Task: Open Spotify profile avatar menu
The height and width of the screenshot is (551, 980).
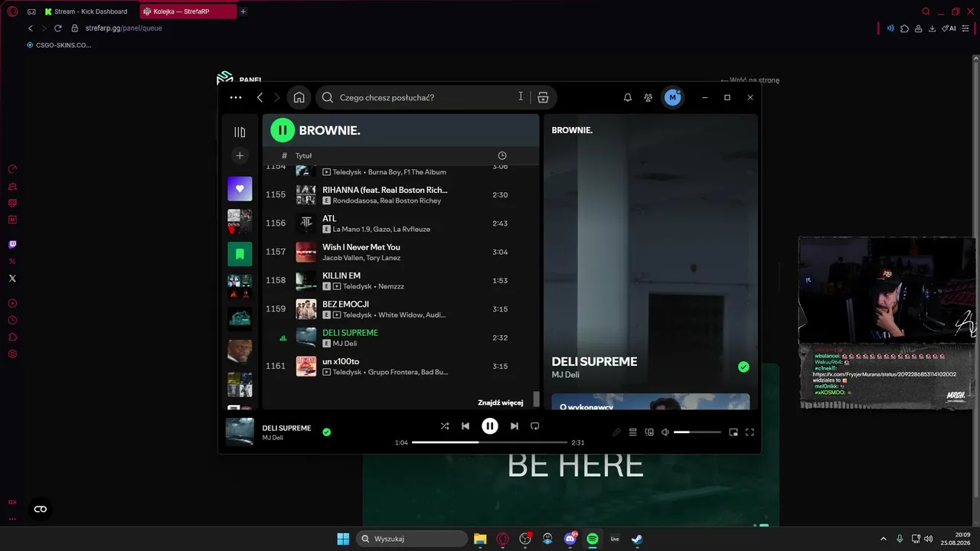Action: (672, 97)
